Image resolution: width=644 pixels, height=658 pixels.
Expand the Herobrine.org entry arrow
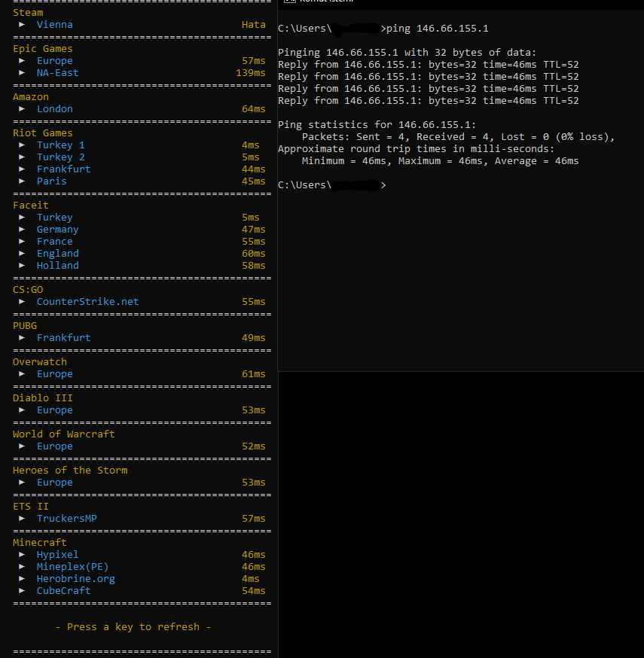click(x=22, y=579)
